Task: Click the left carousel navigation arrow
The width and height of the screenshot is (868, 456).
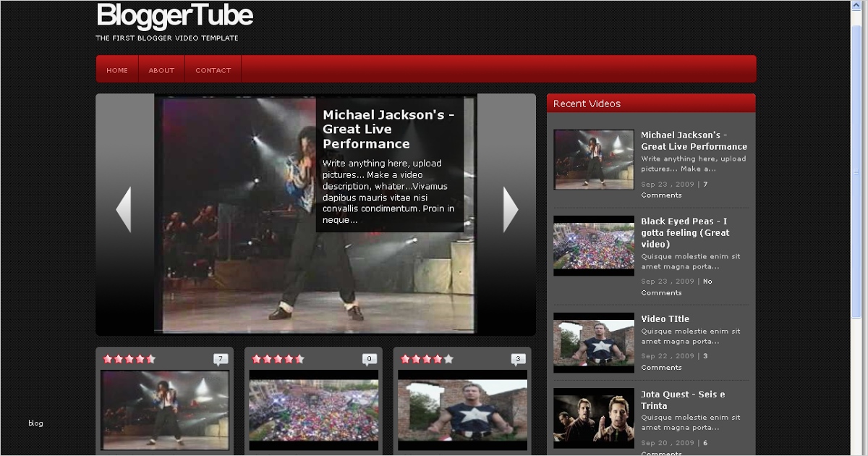Action: point(124,208)
